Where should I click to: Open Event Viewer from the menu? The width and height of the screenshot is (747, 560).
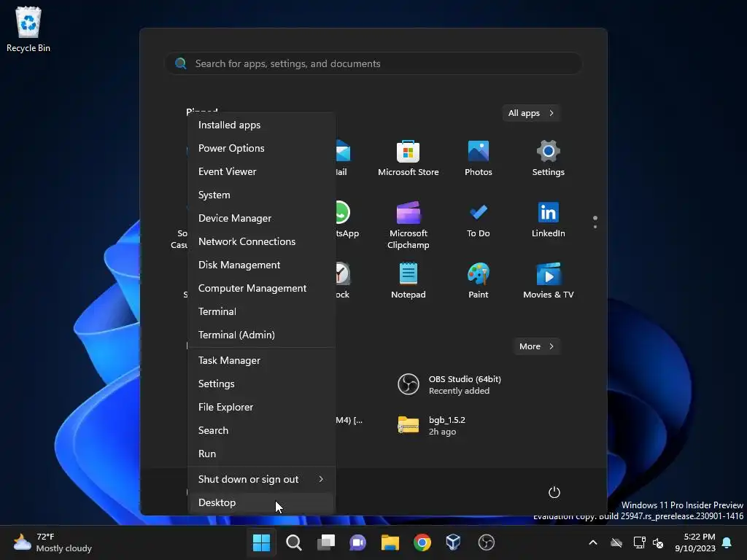coord(262,171)
